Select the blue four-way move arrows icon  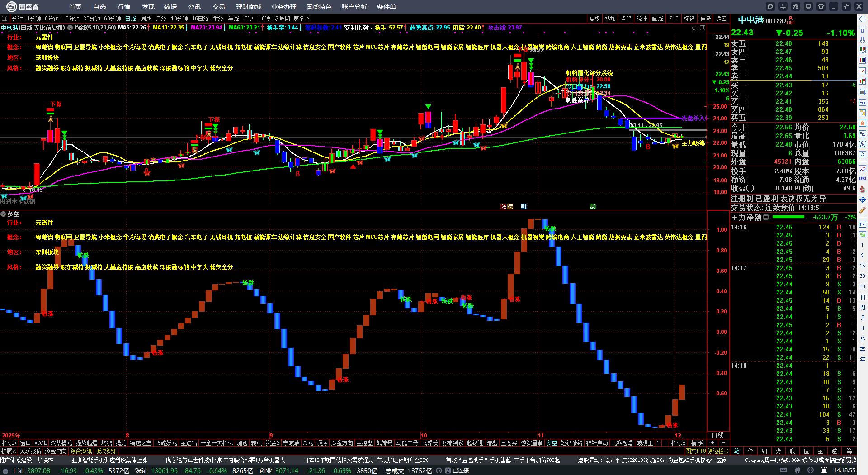[x=863, y=199]
